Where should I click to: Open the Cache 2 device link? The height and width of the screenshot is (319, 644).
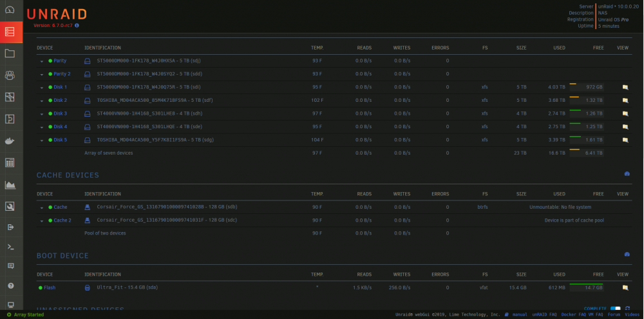pos(62,220)
